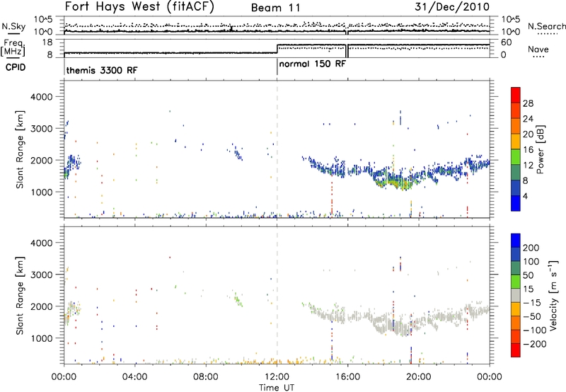Click the '18' tick of the frequency axis

coord(47,42)
